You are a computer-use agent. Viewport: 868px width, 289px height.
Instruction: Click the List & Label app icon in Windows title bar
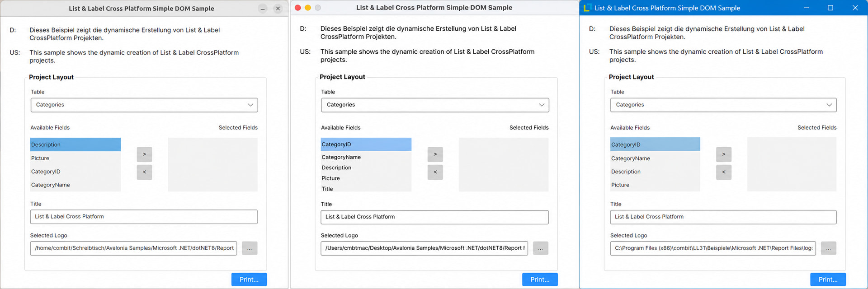tap(587, 8)
